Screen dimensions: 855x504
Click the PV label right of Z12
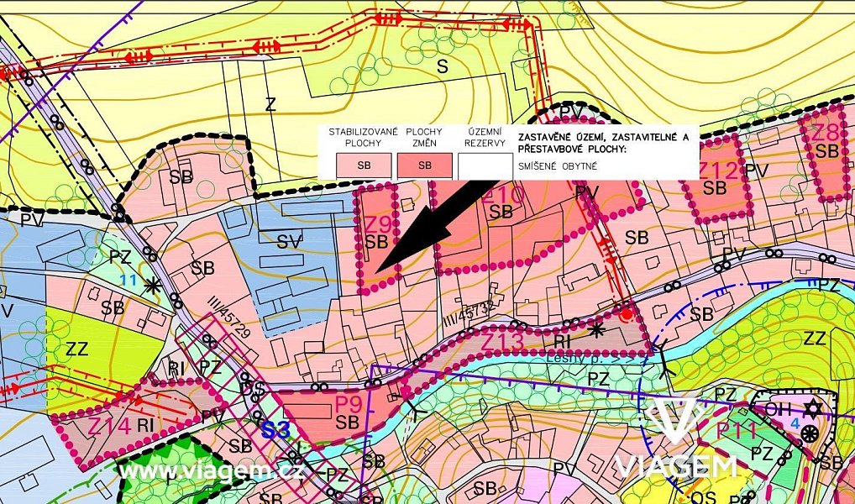(756, 171)
